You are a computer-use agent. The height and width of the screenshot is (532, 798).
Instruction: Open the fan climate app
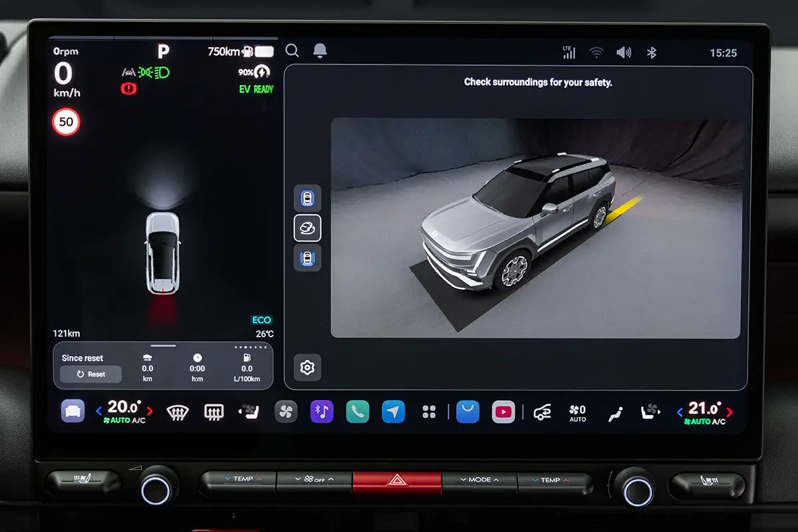[286, 412]
